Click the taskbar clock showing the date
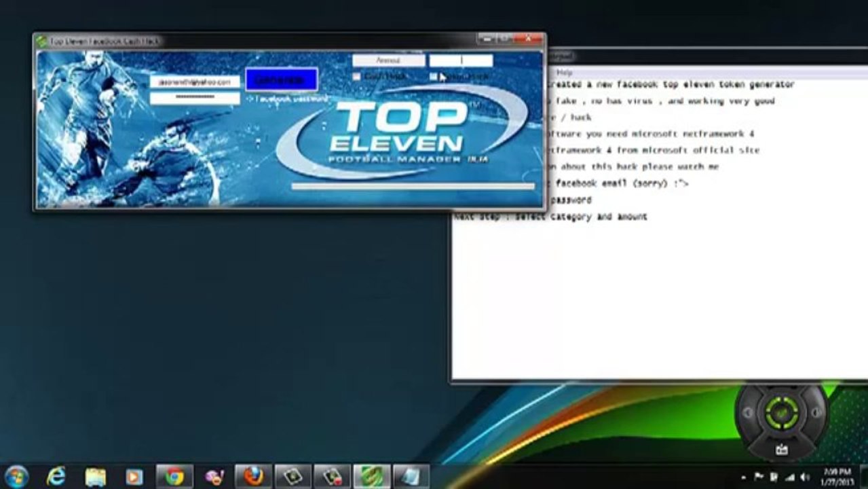The width and height of the screenshot is (868, 489). click(x=837, y=476)
